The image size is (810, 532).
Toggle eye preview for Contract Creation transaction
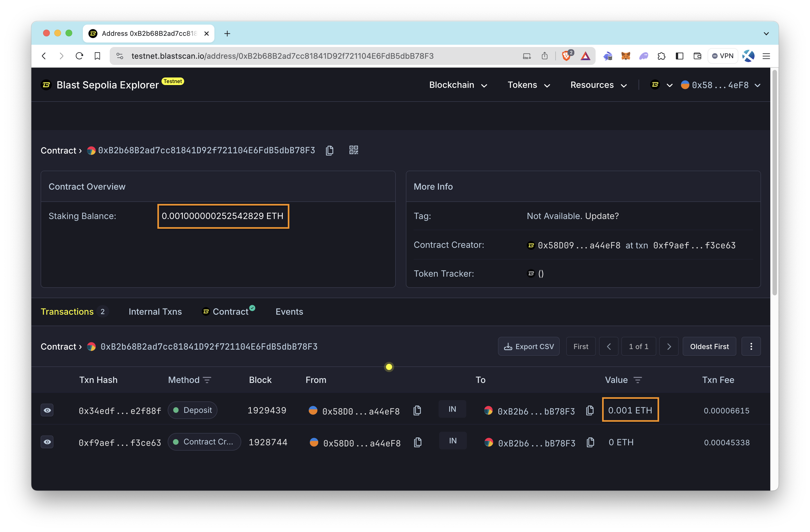coord(47,442)
